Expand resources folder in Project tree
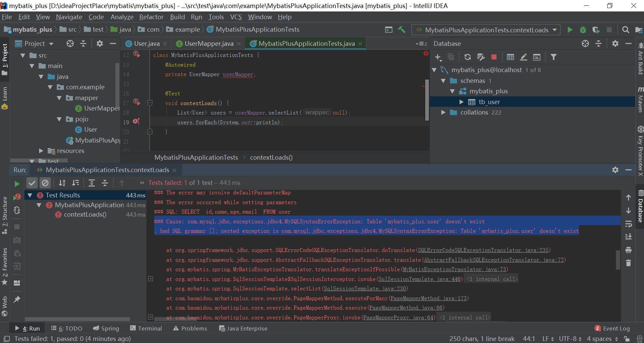The height and width of the screenshot is (343, 644). click(41, 151)
